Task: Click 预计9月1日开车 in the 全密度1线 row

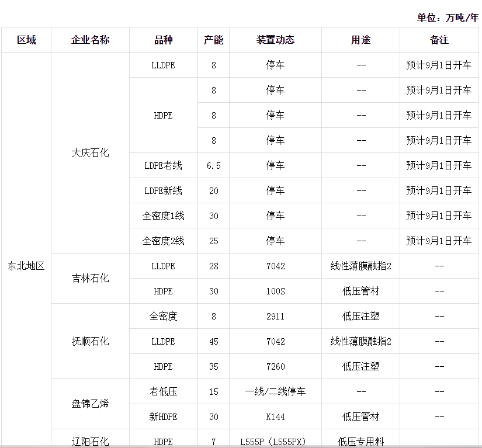Action: coord(439,216)
